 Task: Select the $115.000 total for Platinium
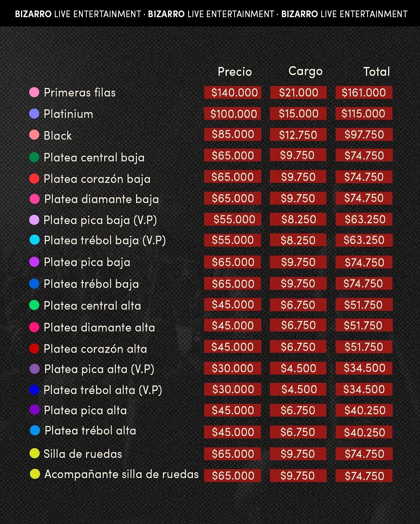pyautogui.click(x=364, y=114)
